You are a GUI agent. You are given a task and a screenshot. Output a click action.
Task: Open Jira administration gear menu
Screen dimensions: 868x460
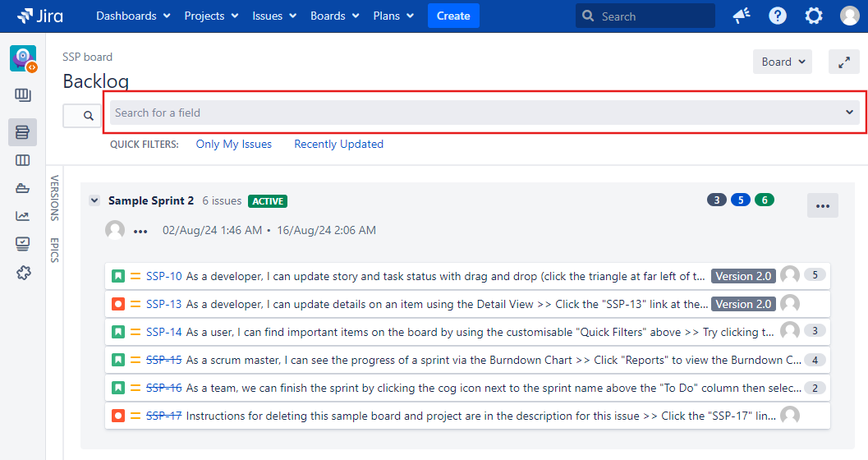tap(813, 16)
